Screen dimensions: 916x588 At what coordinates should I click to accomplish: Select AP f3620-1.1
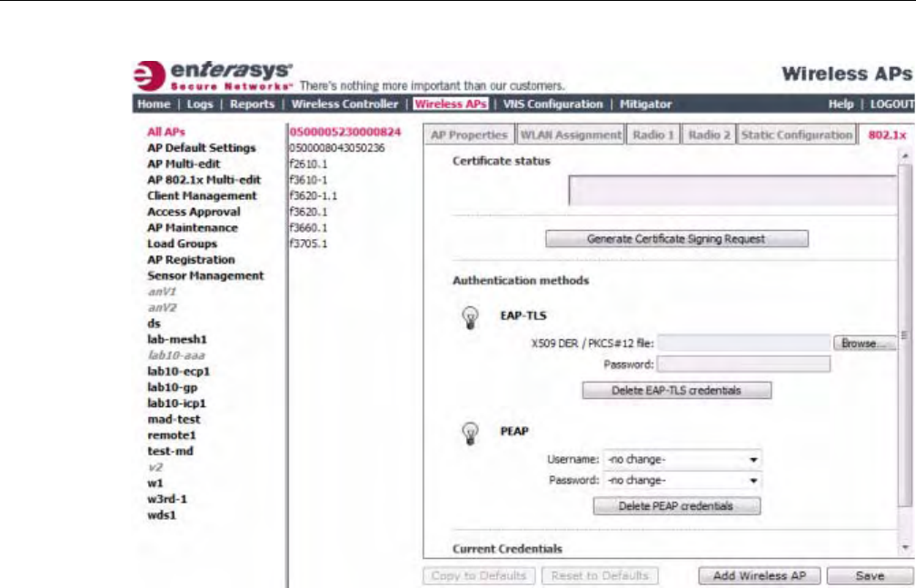point(314,195)
